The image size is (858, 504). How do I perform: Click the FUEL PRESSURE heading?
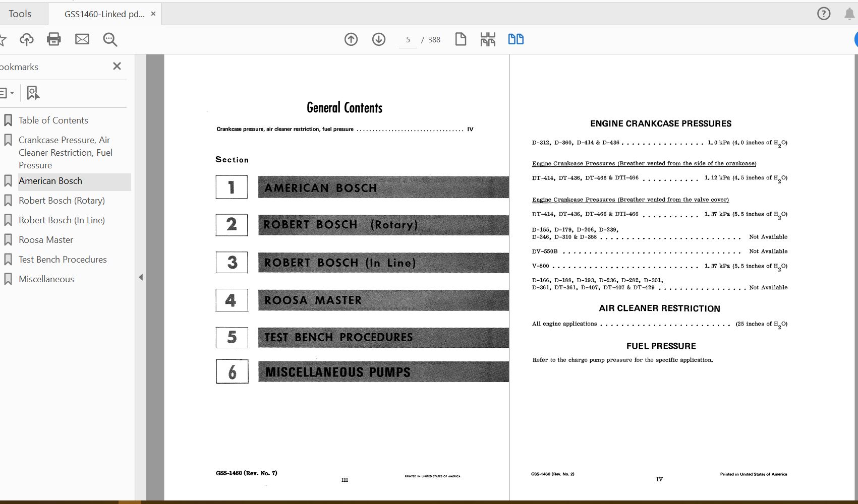click(x=661, y=346)
